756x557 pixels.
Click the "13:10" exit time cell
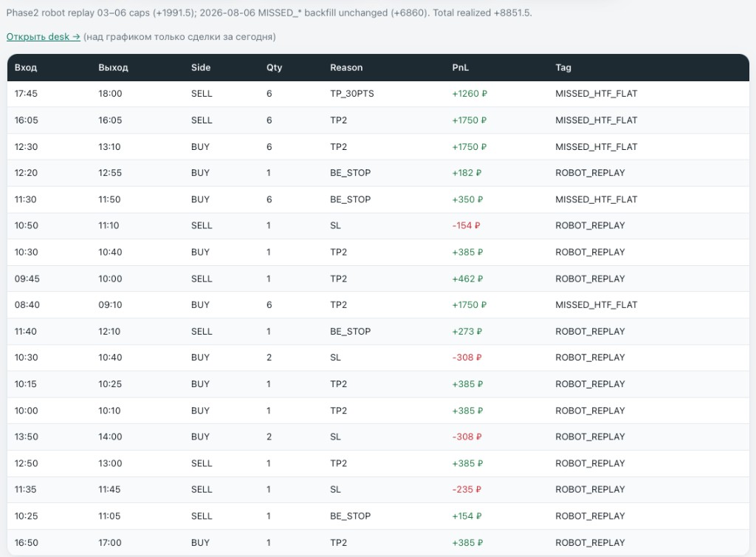[109, 146]
